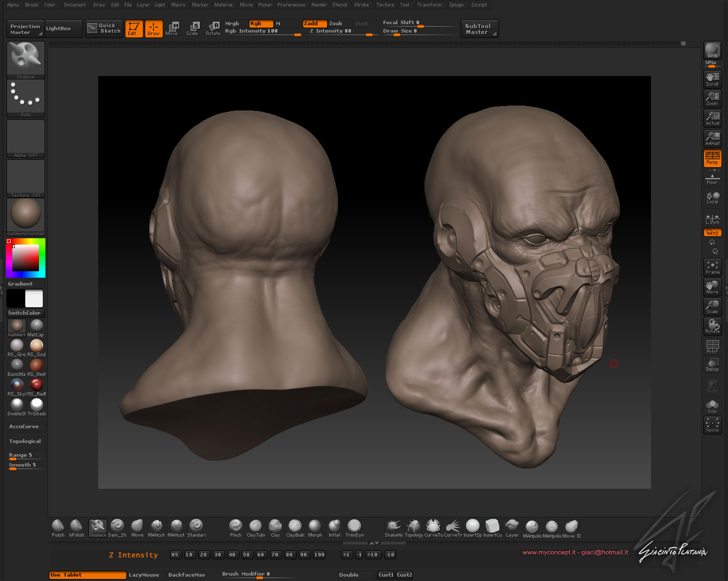This screenshot has width=728, height=581.
Task: Click the Scroll canvas icon
Action: point(712,79)
